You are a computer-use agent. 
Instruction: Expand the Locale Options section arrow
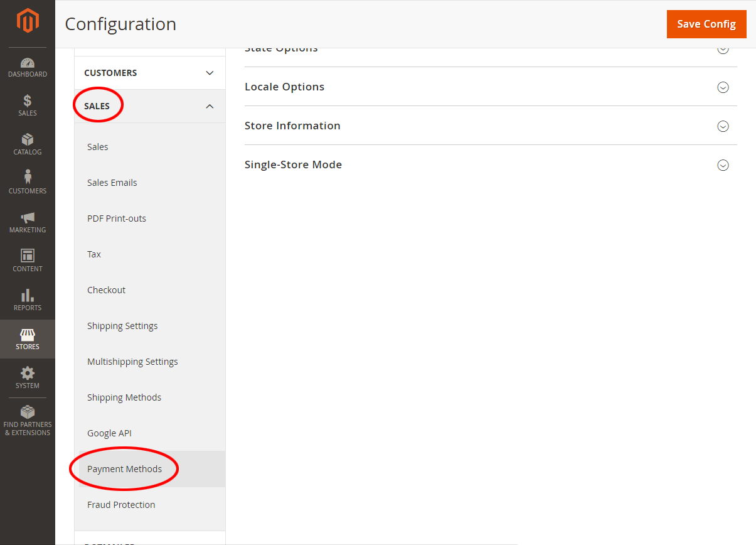[723, 87]
